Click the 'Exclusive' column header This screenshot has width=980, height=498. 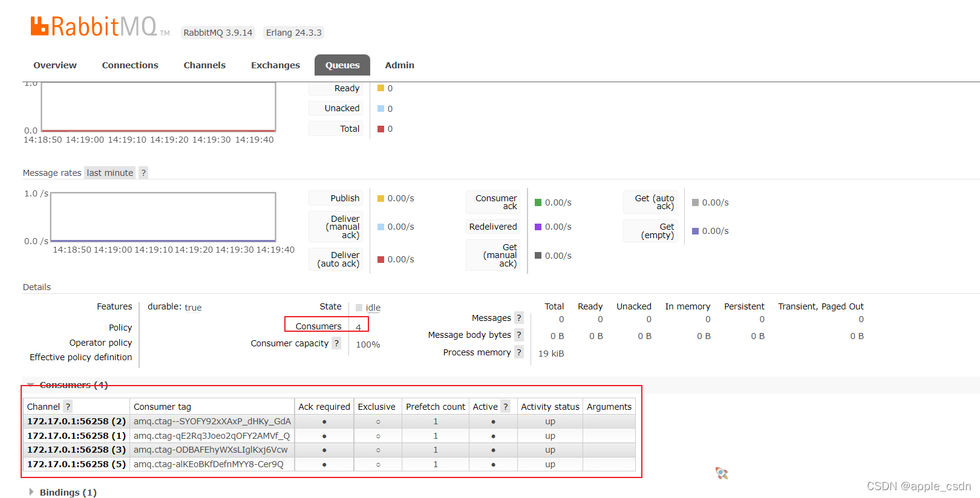(x=377, y=407)
